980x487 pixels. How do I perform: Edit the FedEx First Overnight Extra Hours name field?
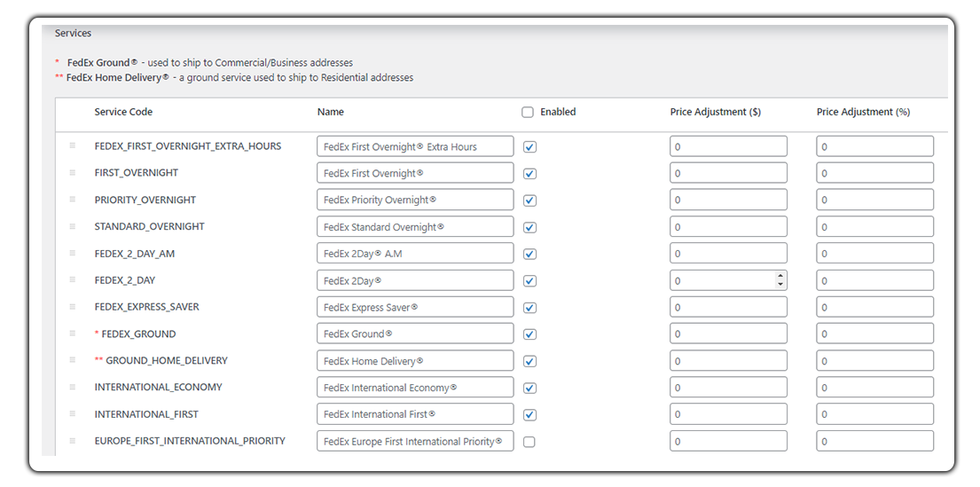(415, 146)
